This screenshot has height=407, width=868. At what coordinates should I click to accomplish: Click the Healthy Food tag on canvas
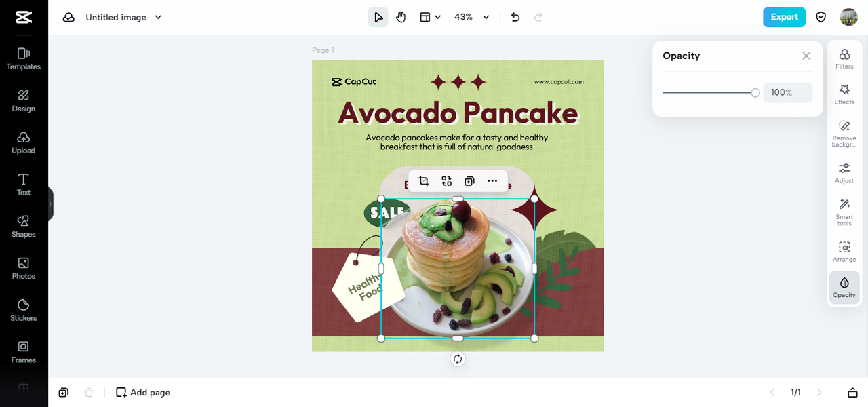point(367,286)
